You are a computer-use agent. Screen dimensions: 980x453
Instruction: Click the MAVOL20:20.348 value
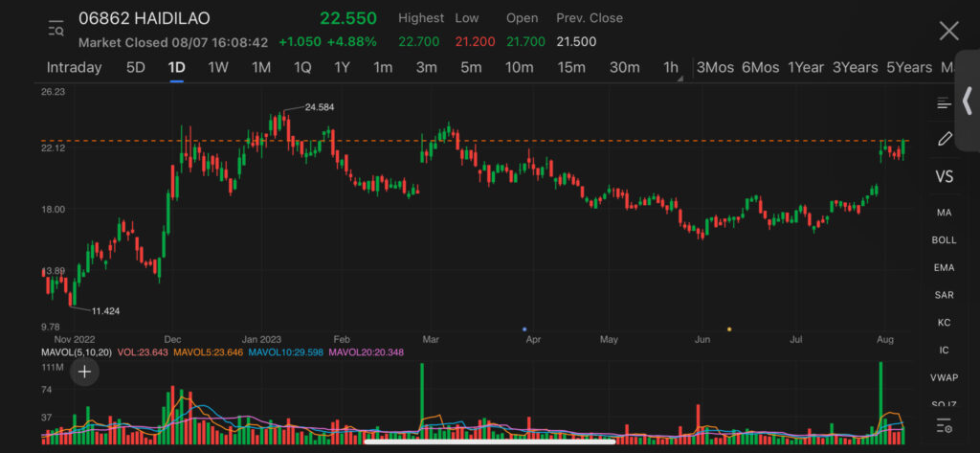(x=367, y=352)
